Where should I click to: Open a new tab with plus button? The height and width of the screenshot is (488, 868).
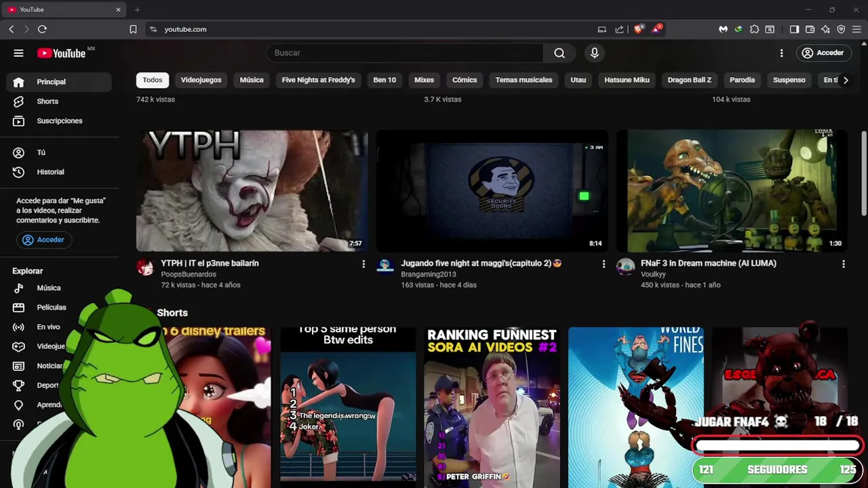point(137,9)
